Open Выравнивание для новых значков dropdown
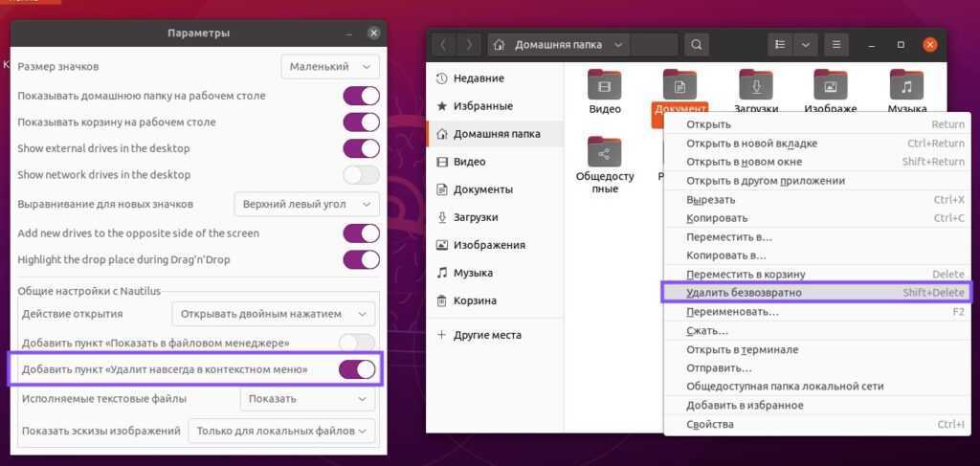Viewport: 980px width, 466px height. [x=307, y=204]
